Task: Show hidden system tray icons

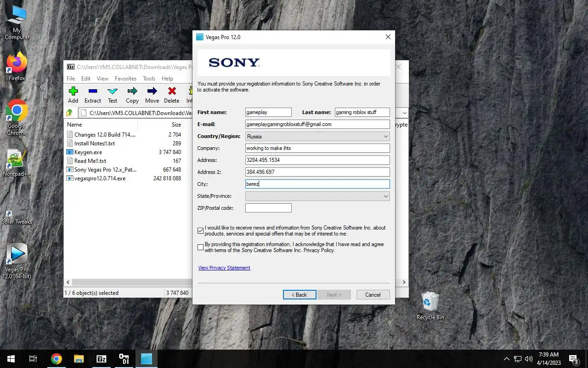Action: click(507, 359)
